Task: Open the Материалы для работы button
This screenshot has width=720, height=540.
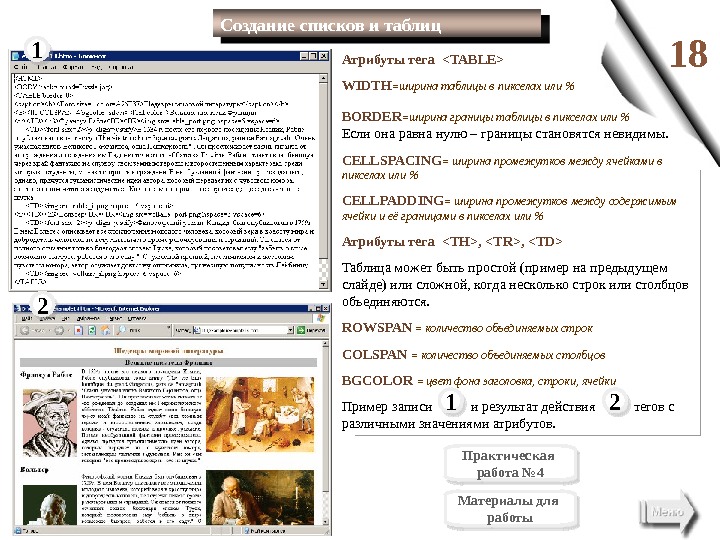Action: coord(510,509)
